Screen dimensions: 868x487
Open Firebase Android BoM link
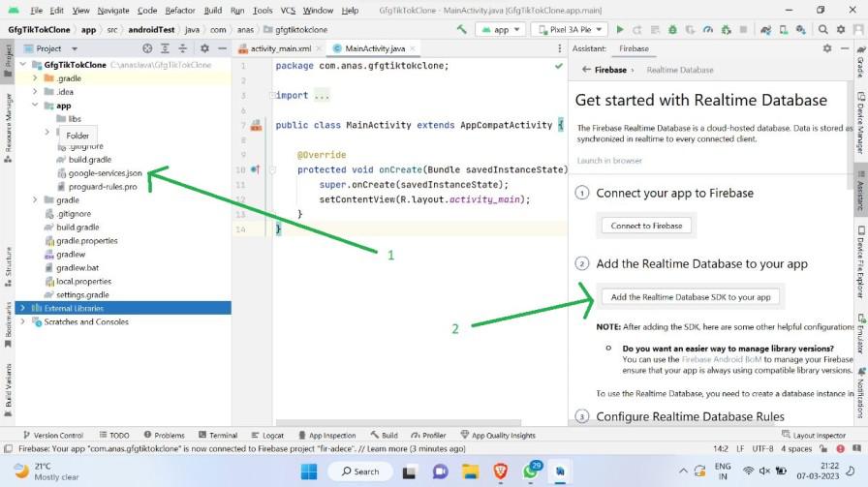click(722, 359)
